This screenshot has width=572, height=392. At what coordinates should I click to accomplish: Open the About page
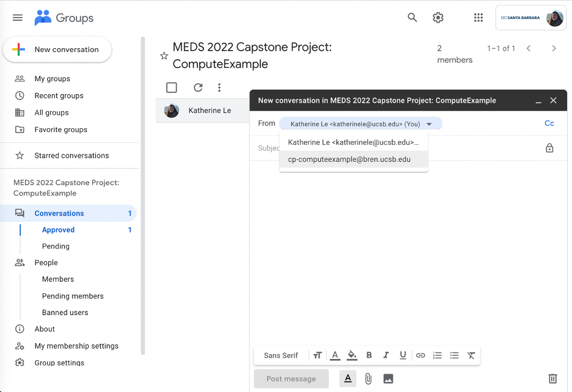click(45, 329)
